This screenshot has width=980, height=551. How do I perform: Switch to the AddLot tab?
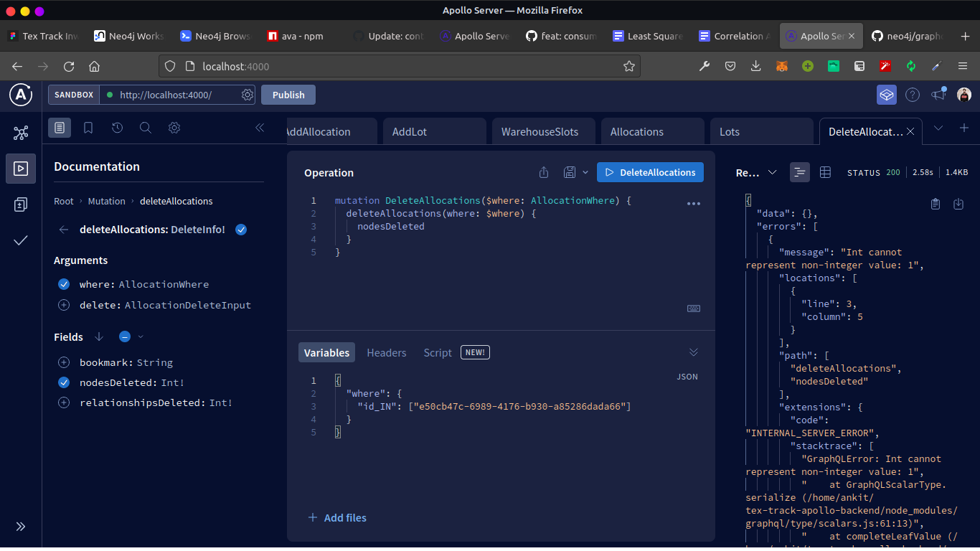pos(409,131)
